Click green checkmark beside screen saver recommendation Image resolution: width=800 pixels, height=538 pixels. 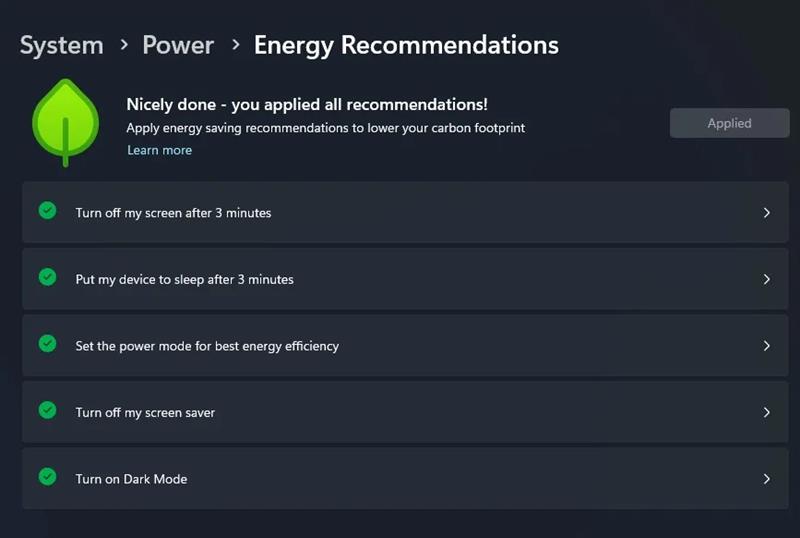[x=47, y=410]
